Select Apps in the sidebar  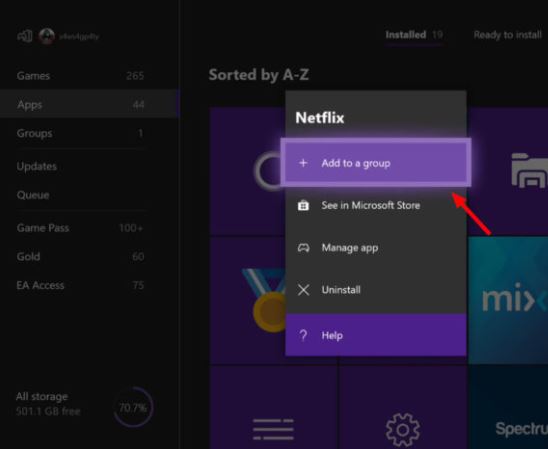[89, 104]
